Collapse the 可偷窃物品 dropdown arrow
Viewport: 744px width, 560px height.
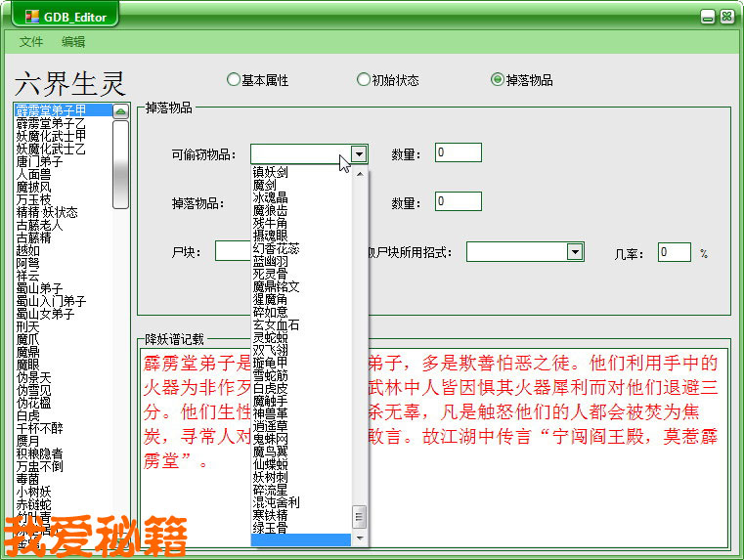[x=359, y=153]
